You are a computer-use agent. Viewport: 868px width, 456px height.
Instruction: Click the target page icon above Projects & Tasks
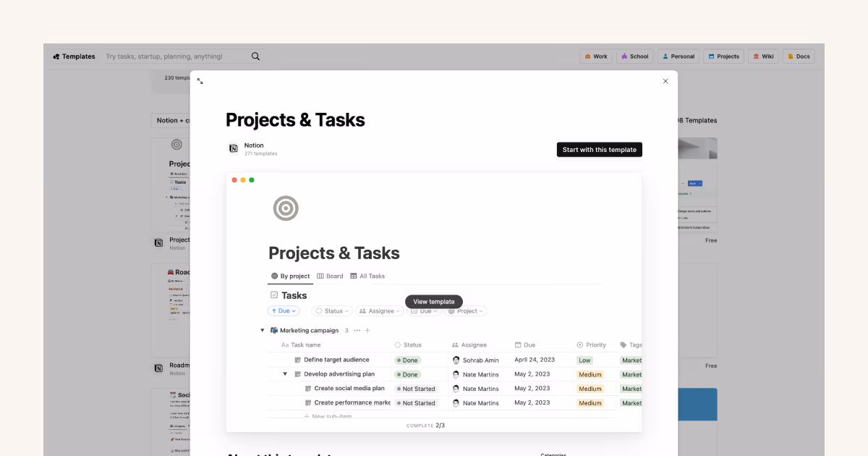coord(285,208)
